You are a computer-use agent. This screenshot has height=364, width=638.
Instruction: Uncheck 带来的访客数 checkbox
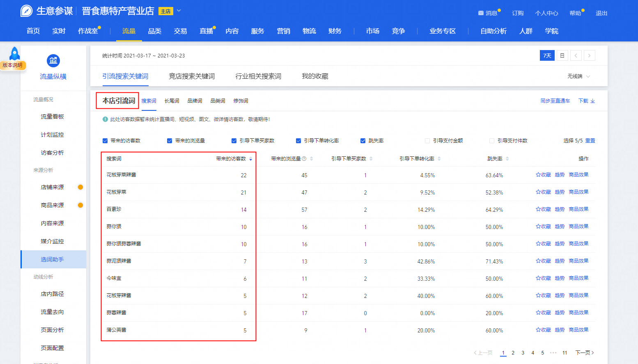pos(105,141)
